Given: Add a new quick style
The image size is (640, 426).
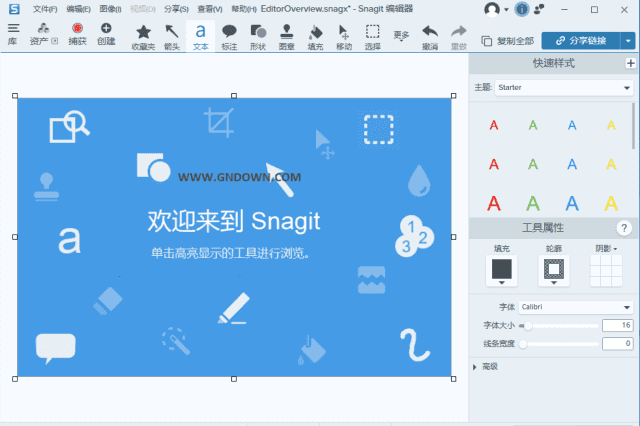Looking at the screenshot, I should point(631,63).
